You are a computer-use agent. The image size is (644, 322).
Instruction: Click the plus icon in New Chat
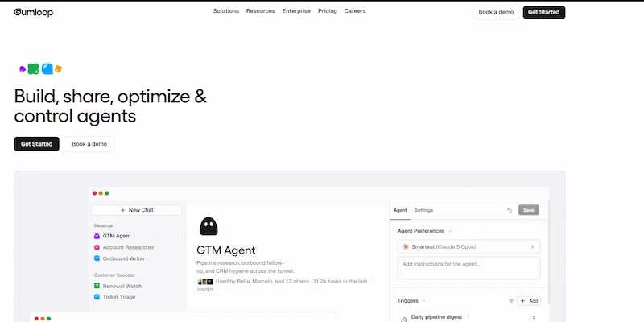(123, 210)
